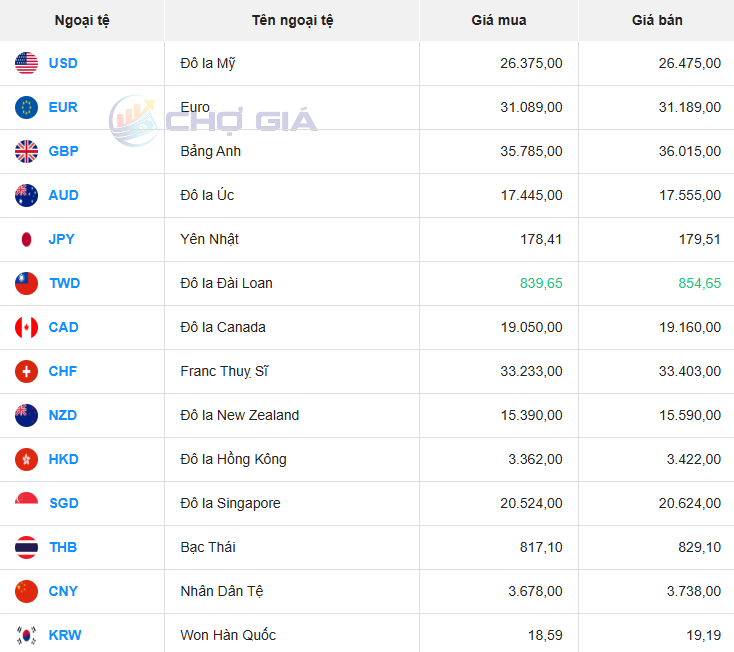
Task: Click the Giá mua column header
Action: click(x=498, y=20)
